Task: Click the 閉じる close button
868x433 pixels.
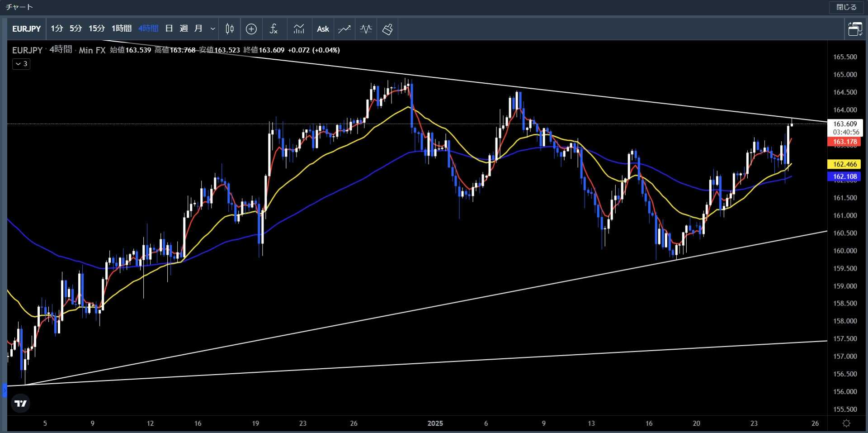Action: (846, 7)
